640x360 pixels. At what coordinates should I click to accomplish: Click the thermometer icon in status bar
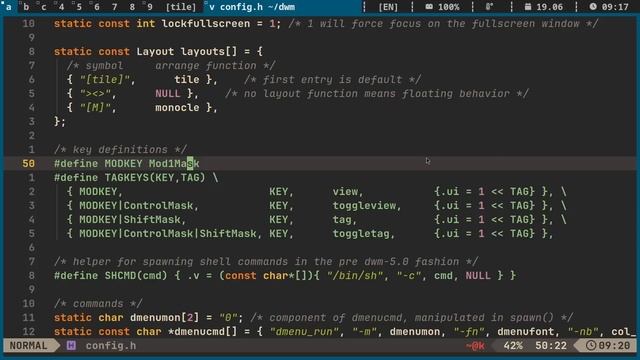[x=489, y=7]
